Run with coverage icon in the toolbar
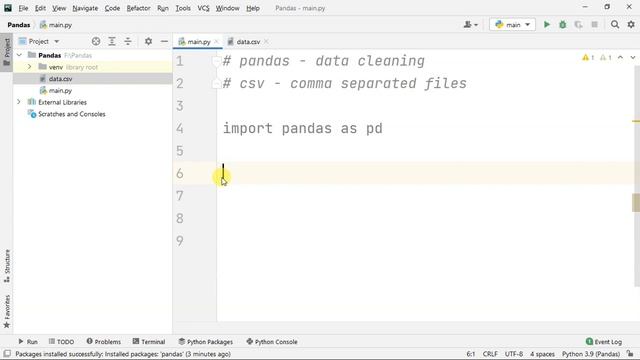 pos(578,25)
